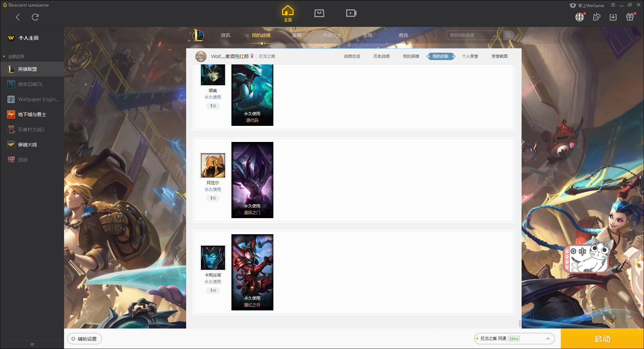The image size is (644, 349).
Task: Go back with the left arrow icon
Action: click(x=18, y=17)
